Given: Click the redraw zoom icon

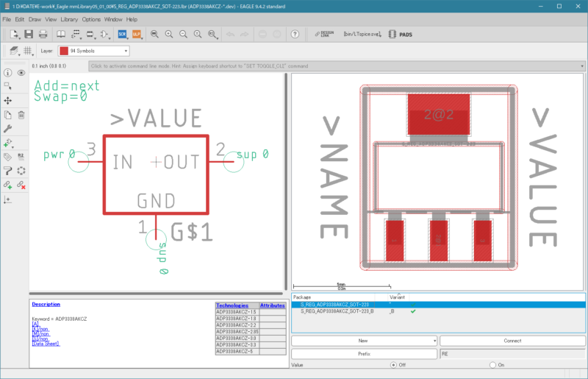Looking at the screenshot, I should pyautogui.click(x=197, y=34).
